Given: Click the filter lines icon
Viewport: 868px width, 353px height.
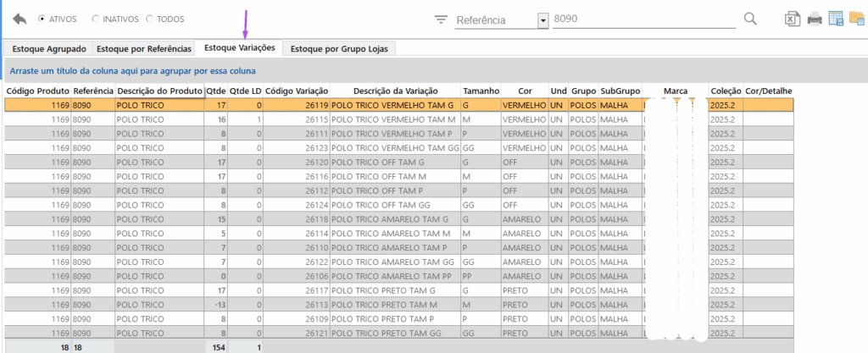Looking at the screenshot, I should pyautogui.click(x=440, y=19).
